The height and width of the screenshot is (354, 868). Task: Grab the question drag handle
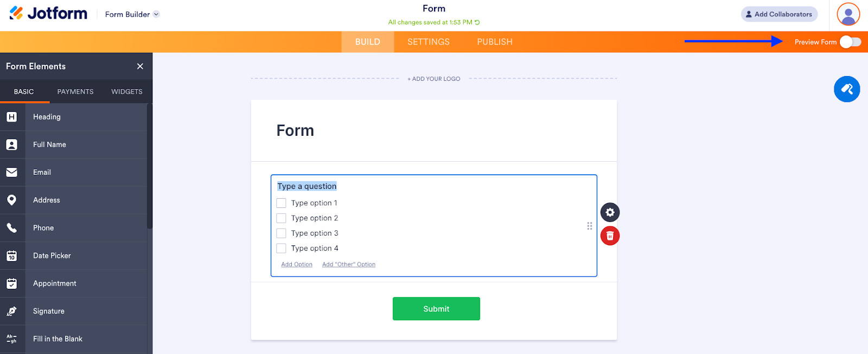tap(590, 226)
